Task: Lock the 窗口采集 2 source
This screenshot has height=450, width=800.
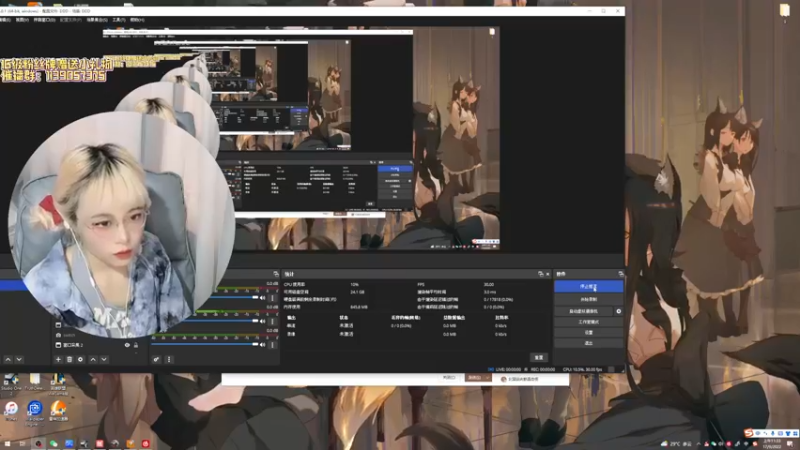Action: click(x=136, y=345)
